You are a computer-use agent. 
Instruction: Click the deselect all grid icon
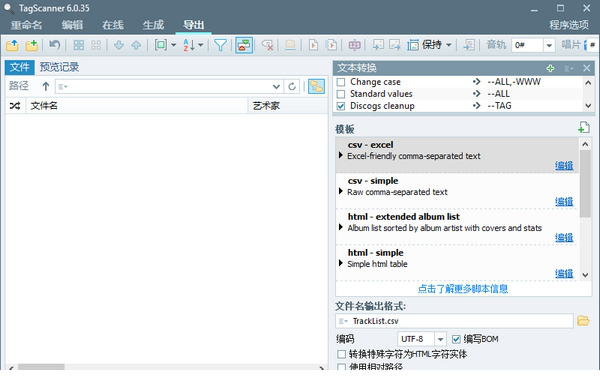(96, 45)
